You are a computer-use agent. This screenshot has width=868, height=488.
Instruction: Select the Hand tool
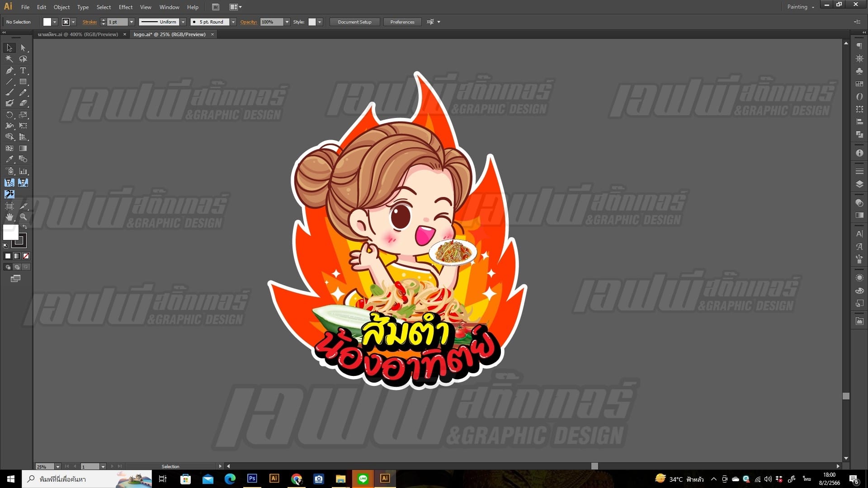[9, 217]
